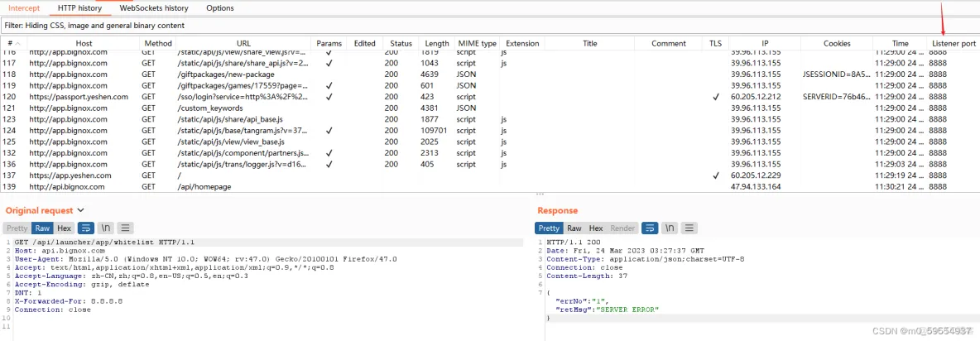Switch to the Intercept tab

coord(23,8)
